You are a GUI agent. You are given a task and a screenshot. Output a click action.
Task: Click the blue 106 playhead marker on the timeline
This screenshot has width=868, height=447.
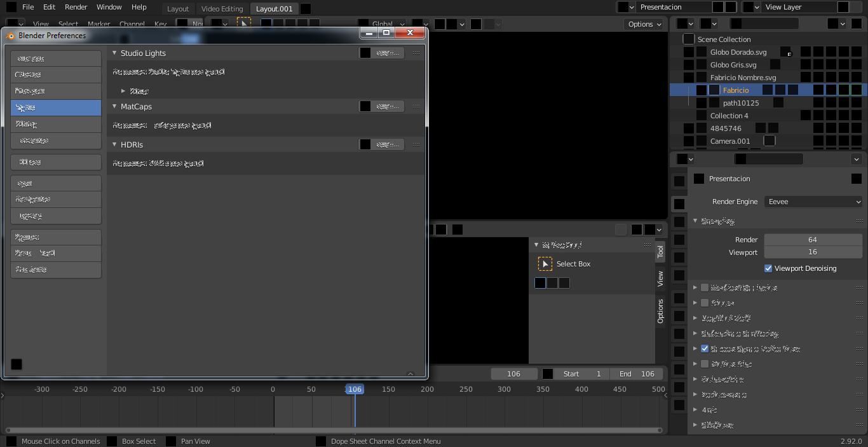pos(354,389)
